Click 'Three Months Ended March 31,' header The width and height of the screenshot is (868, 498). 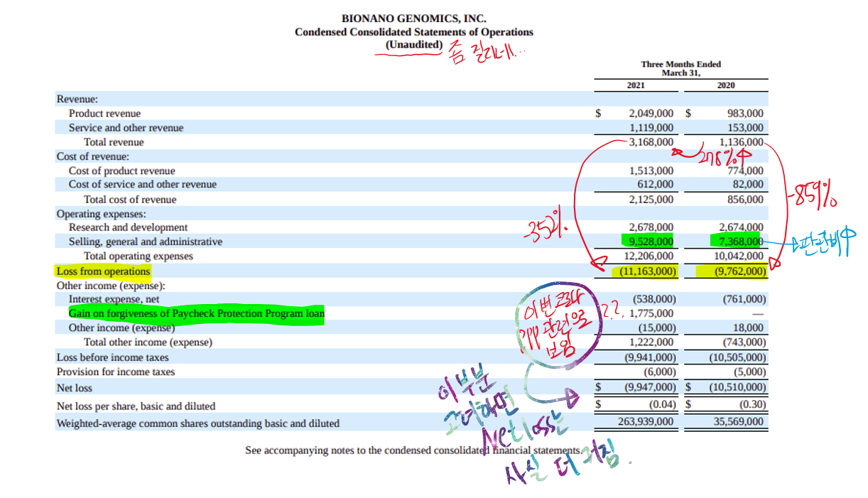(680, 68)
